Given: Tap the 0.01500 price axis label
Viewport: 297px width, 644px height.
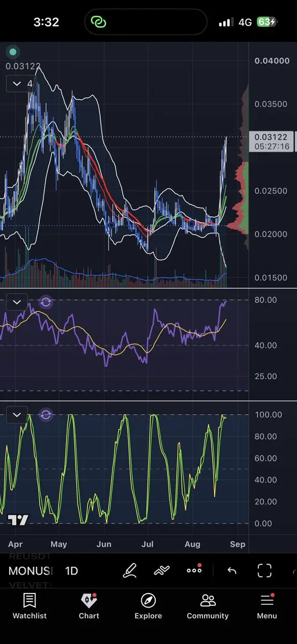Looking at the screenshot, I should pos(272,277).
